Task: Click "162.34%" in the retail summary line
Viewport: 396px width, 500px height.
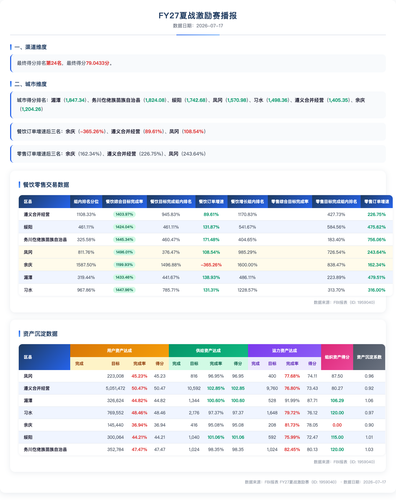Action: 90,154
